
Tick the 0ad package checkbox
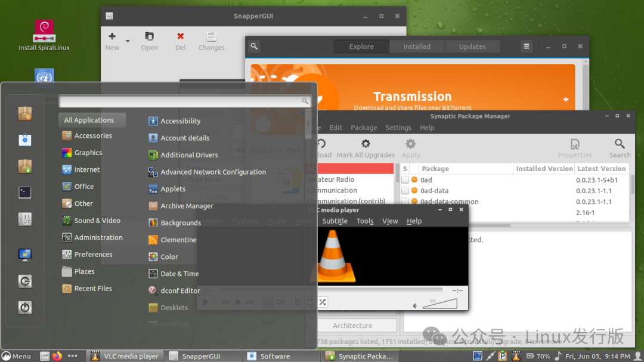pyautogui.click(x=405, y=180)
